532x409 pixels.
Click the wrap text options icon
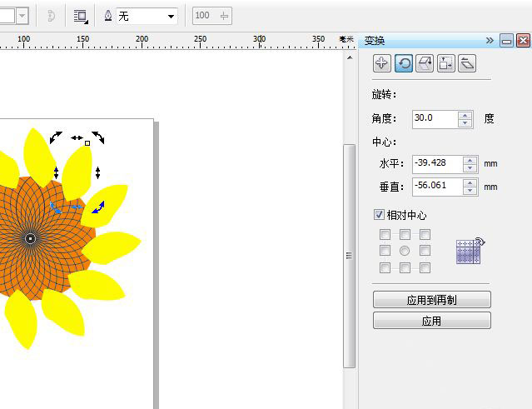click(x=80, y=16)
